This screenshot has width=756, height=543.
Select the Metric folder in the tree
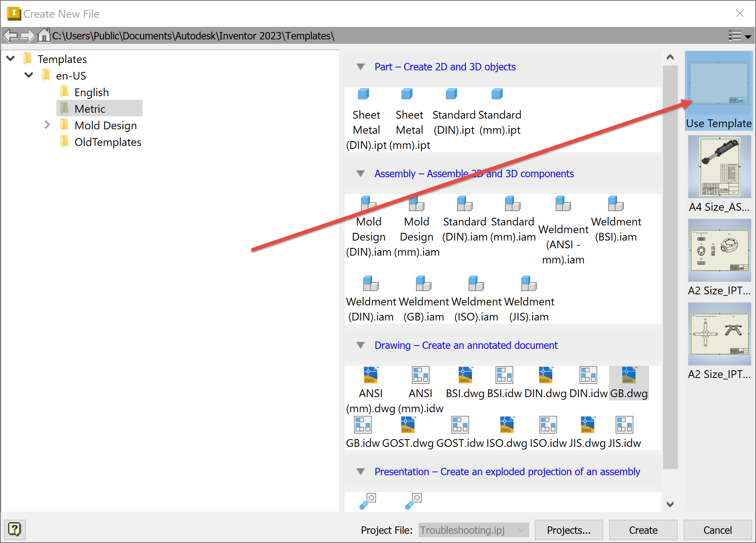point(90,108)
